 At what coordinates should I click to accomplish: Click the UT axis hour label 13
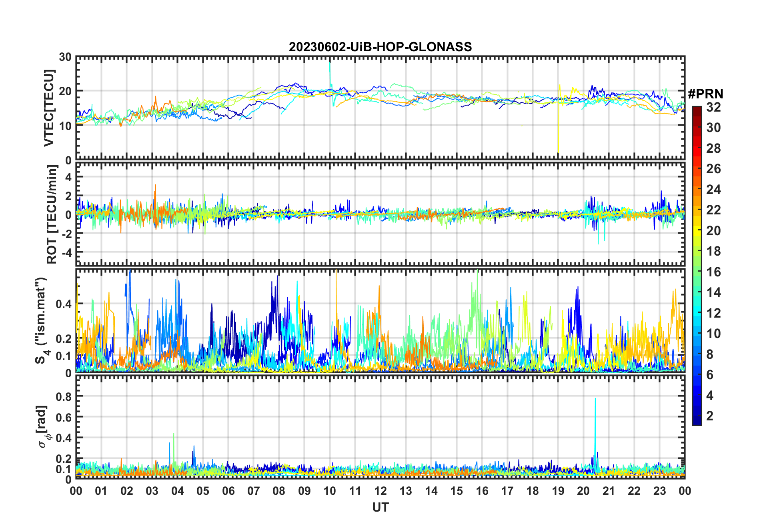pos(406,491)
